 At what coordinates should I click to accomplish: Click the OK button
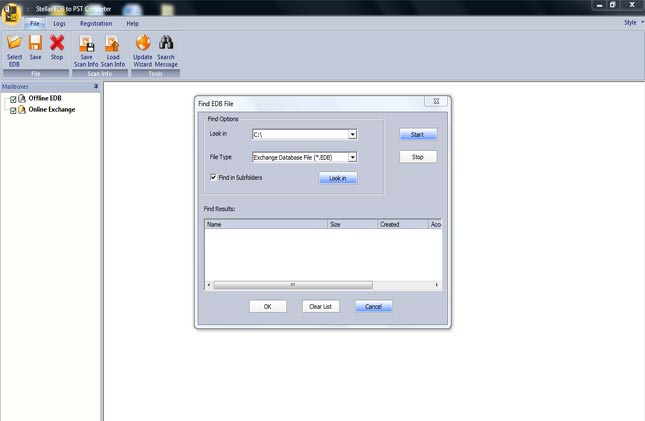[267, 307]
